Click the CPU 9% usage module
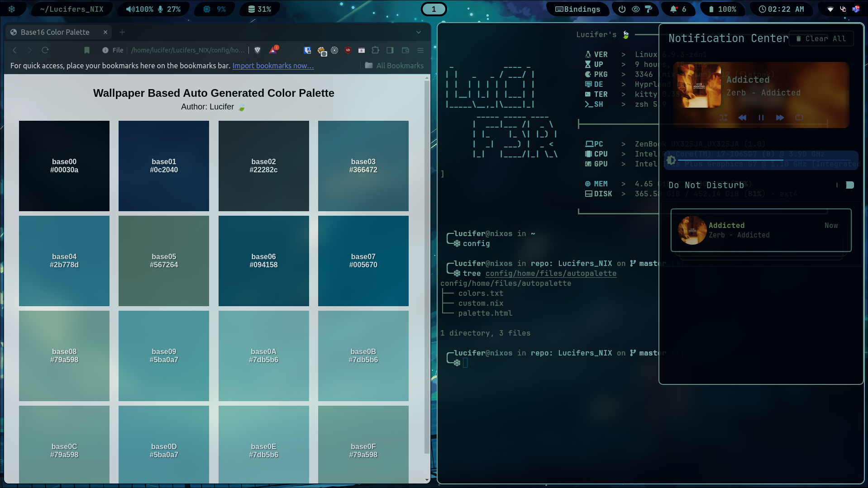The width and height of the screenshot is (868, 488). (x=215, y=9)
